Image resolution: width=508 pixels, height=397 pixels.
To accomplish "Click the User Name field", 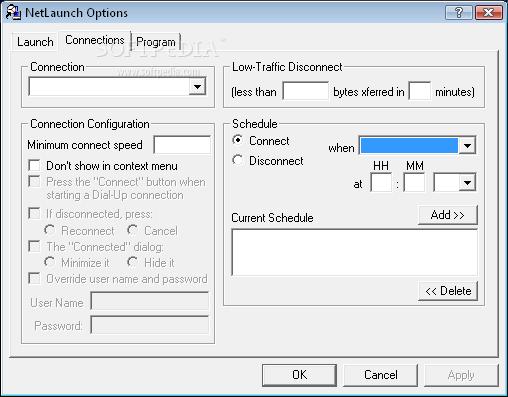I will point(150,301).
